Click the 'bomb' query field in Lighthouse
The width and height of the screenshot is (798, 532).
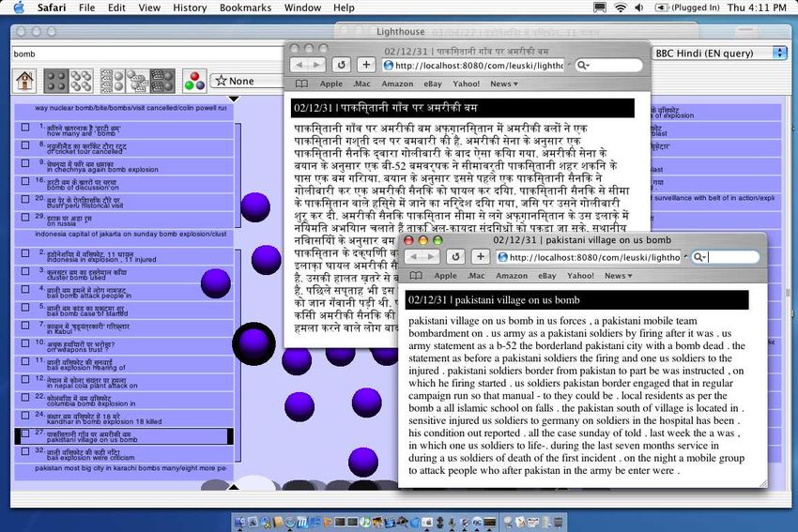(x=147, y=53)
